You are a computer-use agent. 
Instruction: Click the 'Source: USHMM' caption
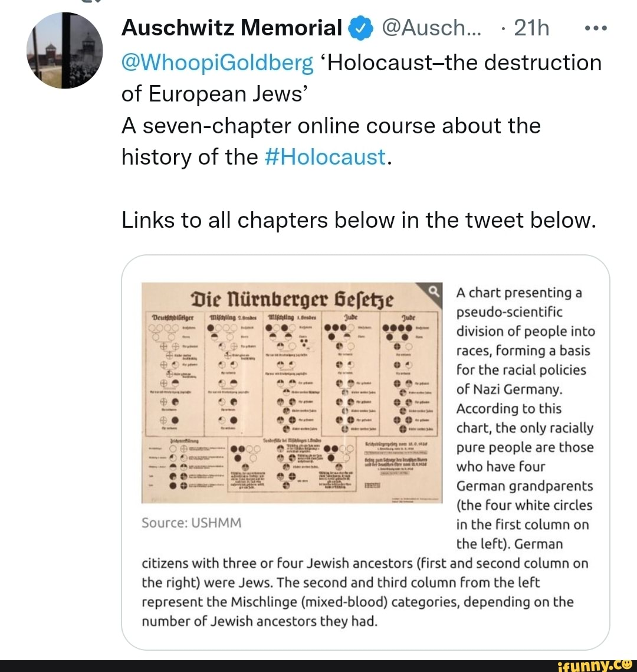pyautogui.click(x=192, y=523)
